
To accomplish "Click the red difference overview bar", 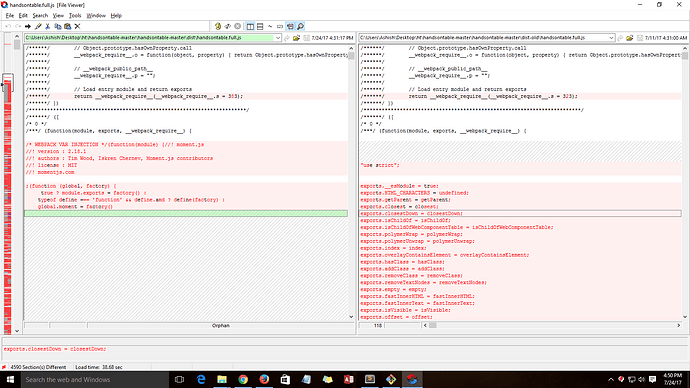I will (x=7, y=207).
